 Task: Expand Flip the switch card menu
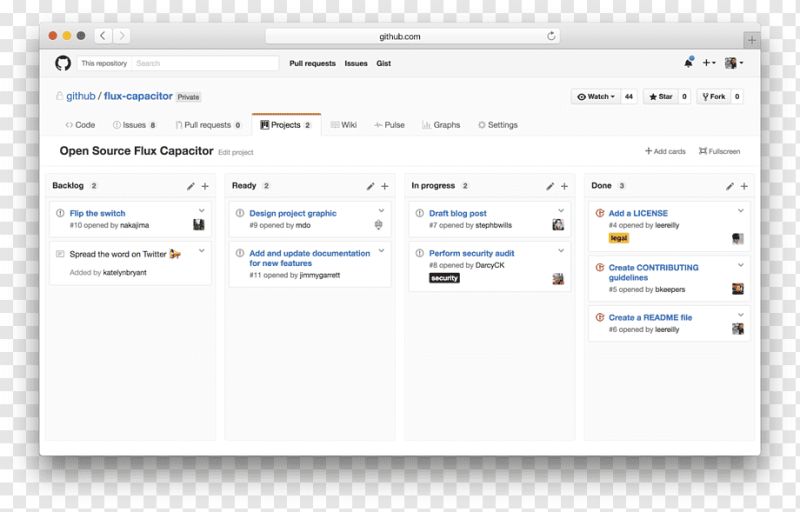point(202,211)
